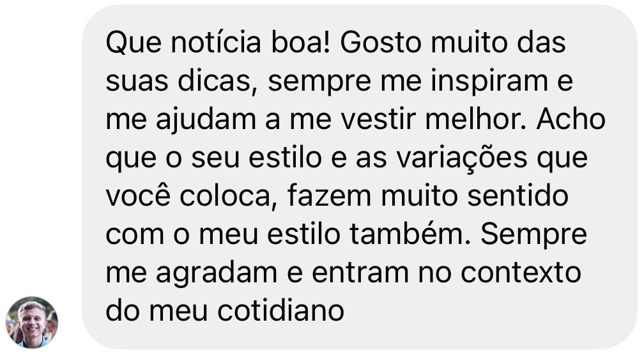
Task: Click the word 'fazem' in the message
Action: pos(329,195)
